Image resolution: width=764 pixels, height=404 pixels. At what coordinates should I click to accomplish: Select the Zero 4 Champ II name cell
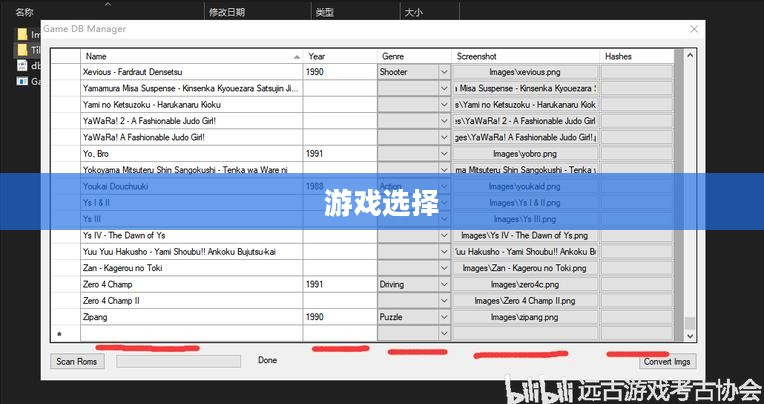point(191,301)
